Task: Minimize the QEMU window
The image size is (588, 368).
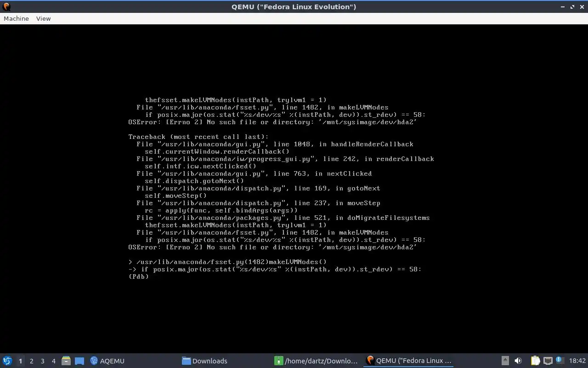Action: tap(563, 7)
